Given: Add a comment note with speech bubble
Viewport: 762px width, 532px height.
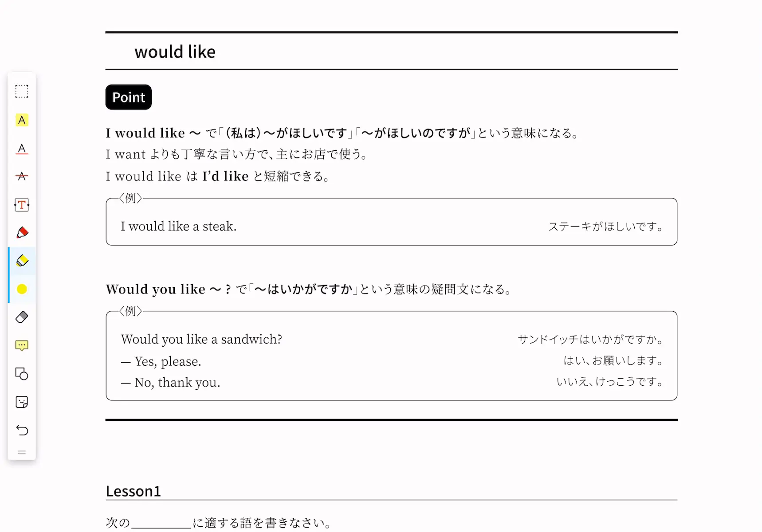Looking at the screenshot, I should pyautogui.click(x=22, y=345).
